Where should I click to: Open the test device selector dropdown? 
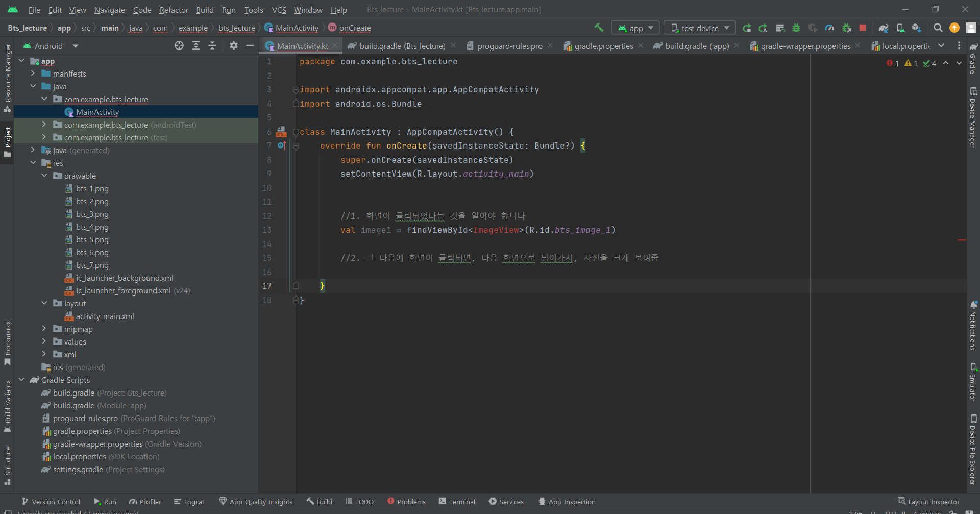tap(700, 28)
